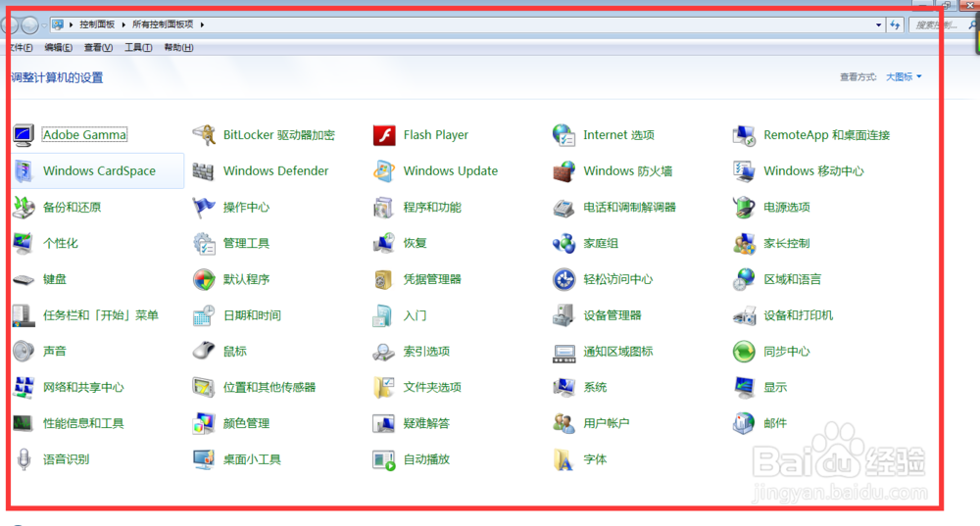
Task: Open the 程序和功能 icon
Action: coord(384,208)
